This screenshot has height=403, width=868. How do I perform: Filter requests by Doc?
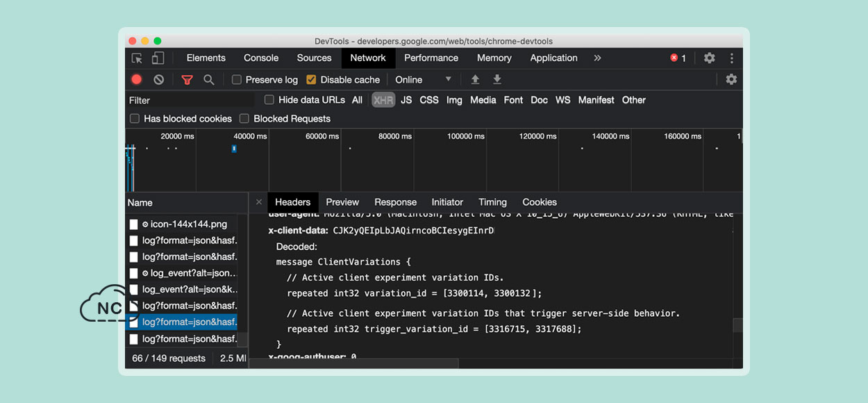[x=539, y=100]
